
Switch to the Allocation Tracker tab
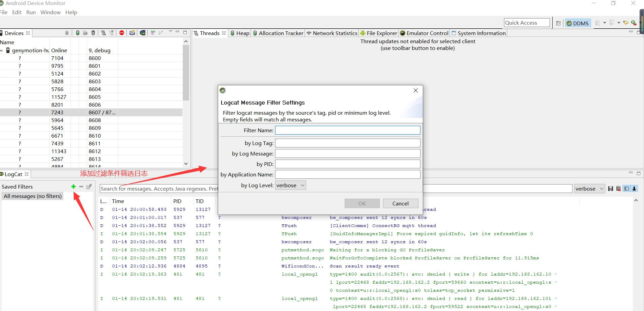pyautogui.click(x=278, y=33)
